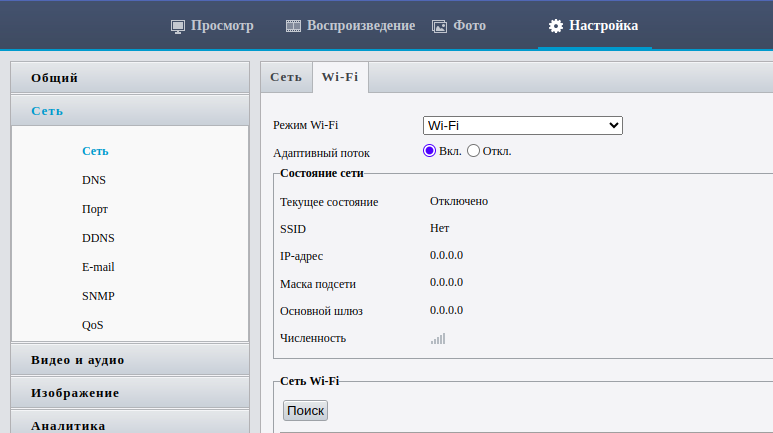Screen dimensions: 773x433
Task: Click the Сеть Wi-Fi group heading
Action: [310, 381]
